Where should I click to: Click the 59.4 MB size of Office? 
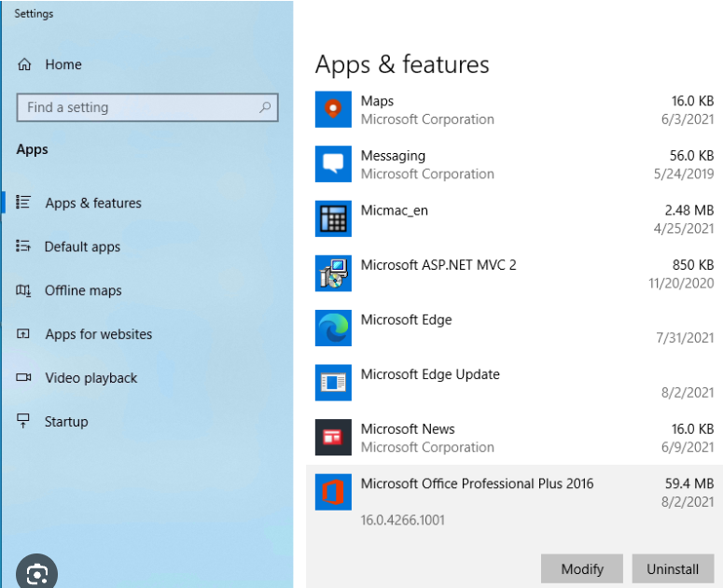(x=689, y=483)
